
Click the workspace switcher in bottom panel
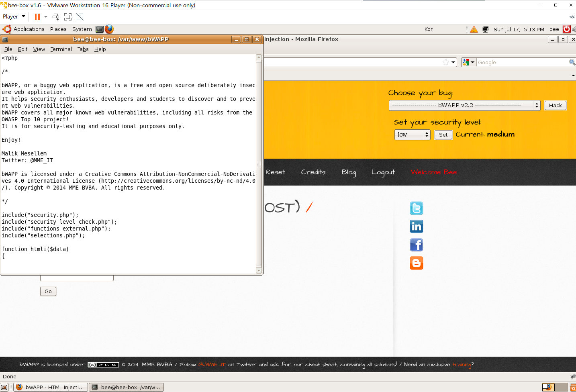click(x=555, y=387)
